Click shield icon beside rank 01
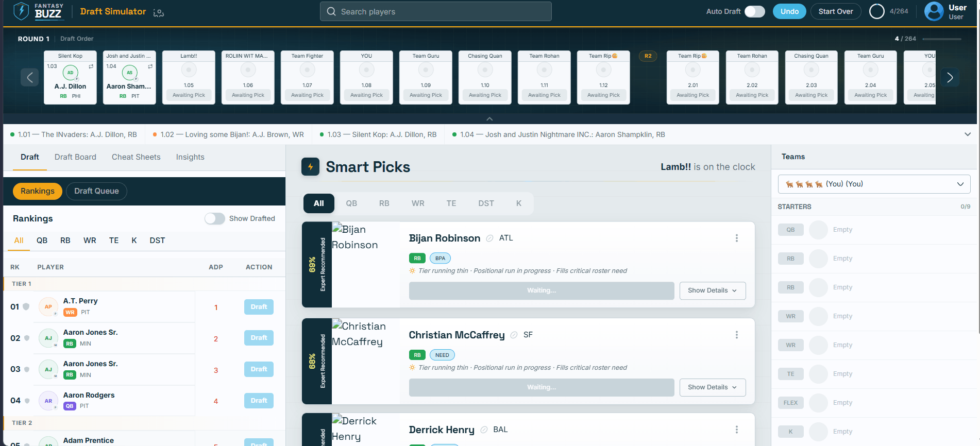Viewport: 980px width, 446px height. [x=26, y=307]
